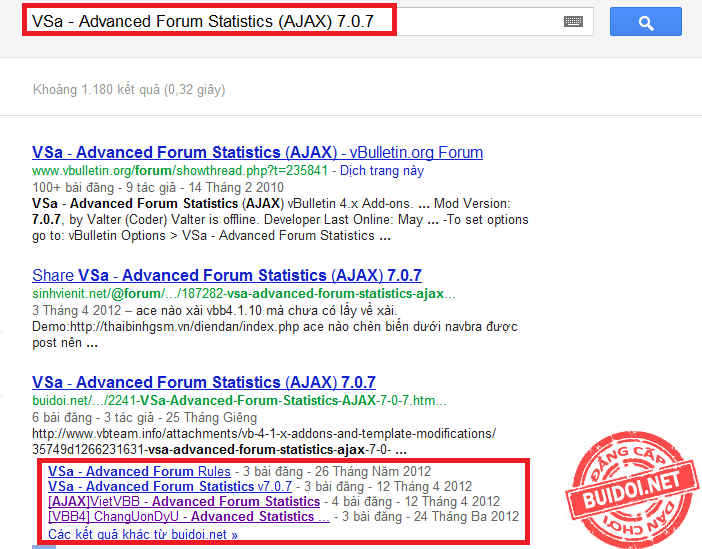Open the 'Advanced Forum Statistics v7.0.7' sublink
Image resolution: width=702 pixels, height=549 pixels.
pos(170,487)
